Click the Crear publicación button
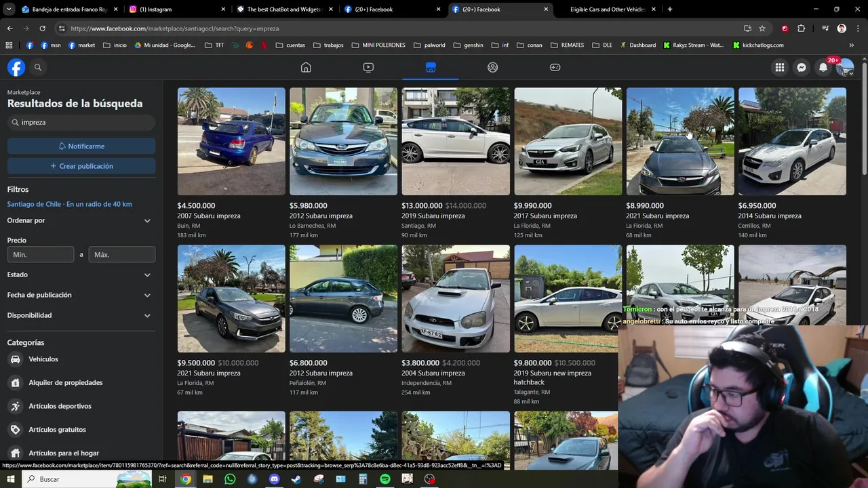This screenshot has height=488, width=868. pyautogui.click(x=81, y=166)
